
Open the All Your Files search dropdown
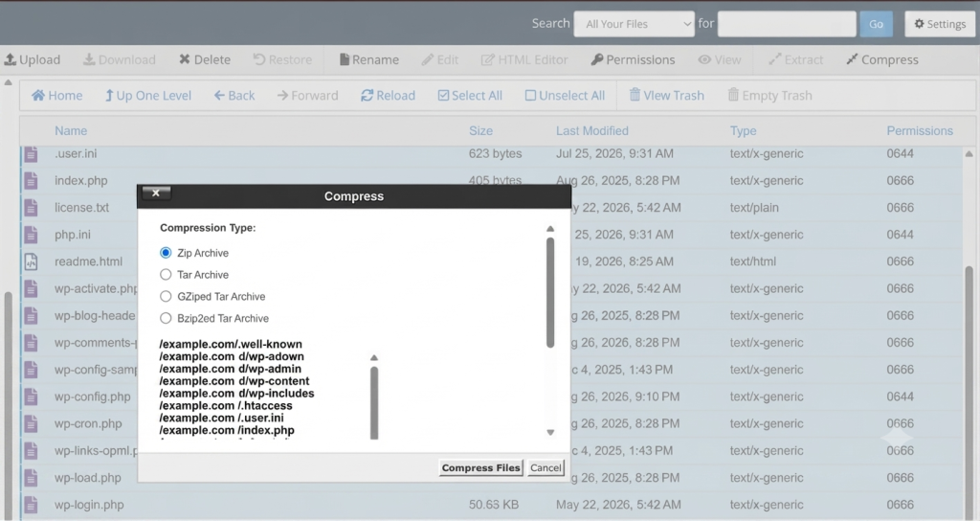pyautogui.click(x=634, y=24)
